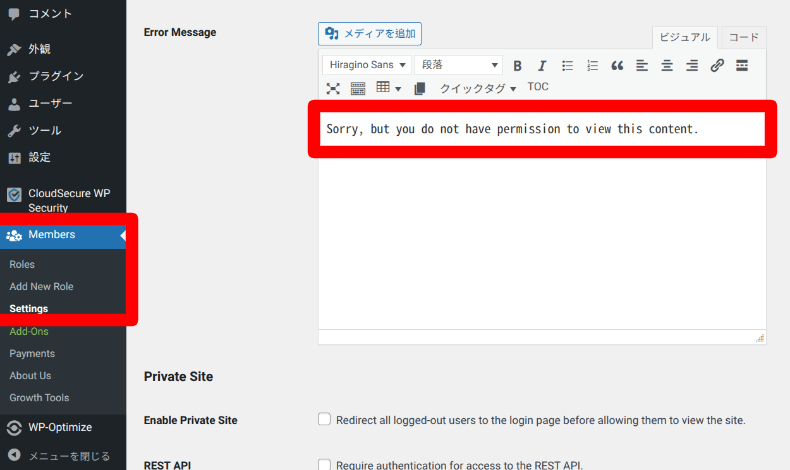Enable distraction-free fullscreen mode

pos(333,89)
